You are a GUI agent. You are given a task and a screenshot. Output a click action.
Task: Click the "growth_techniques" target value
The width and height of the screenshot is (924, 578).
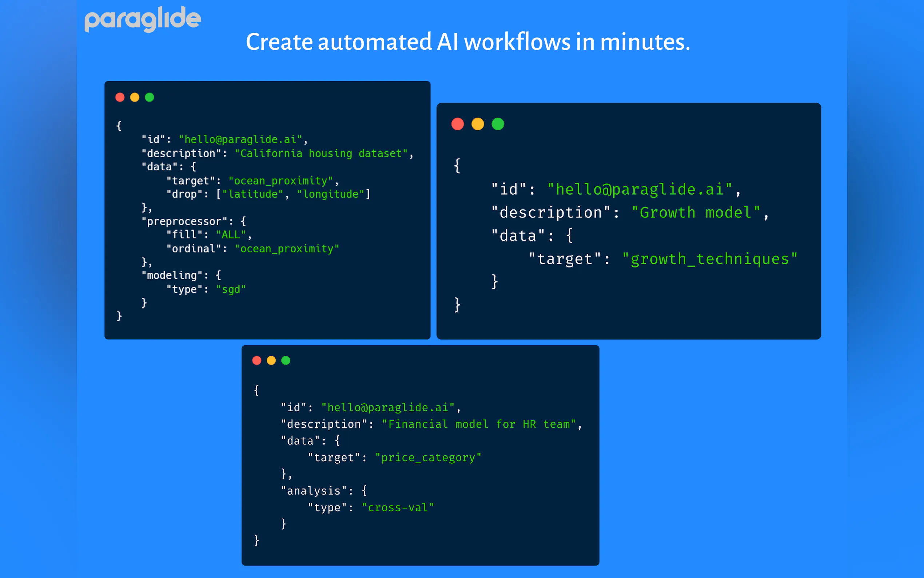[x=709, y=259]
